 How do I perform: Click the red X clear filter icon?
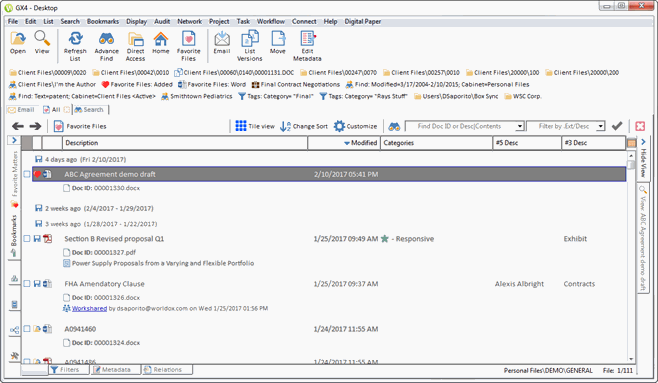coord(640,126)
